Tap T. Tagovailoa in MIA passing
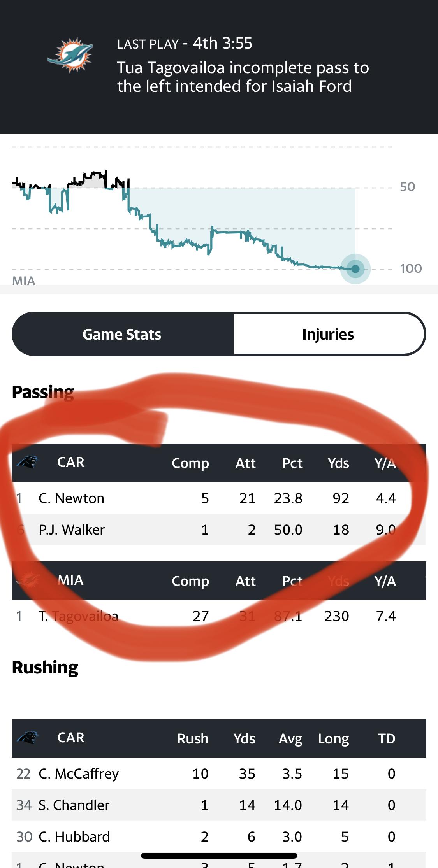 click(79, 616)
